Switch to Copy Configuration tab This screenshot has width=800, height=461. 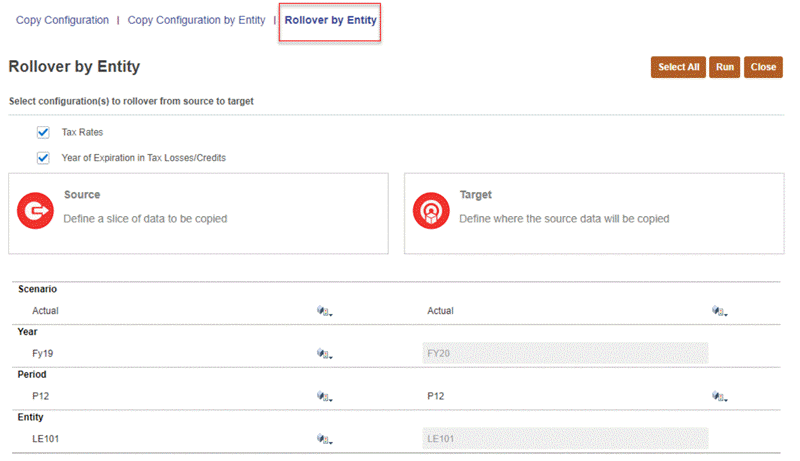(x=62, y=20)
